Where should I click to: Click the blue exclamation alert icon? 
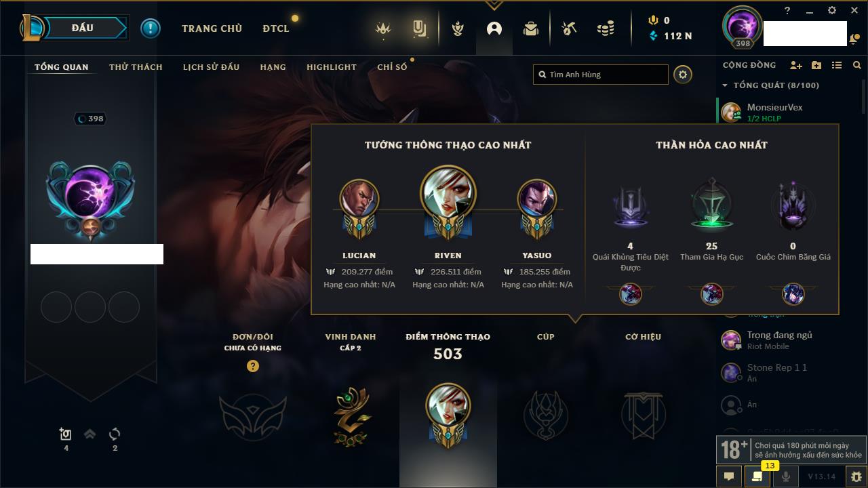pos(151,28)
